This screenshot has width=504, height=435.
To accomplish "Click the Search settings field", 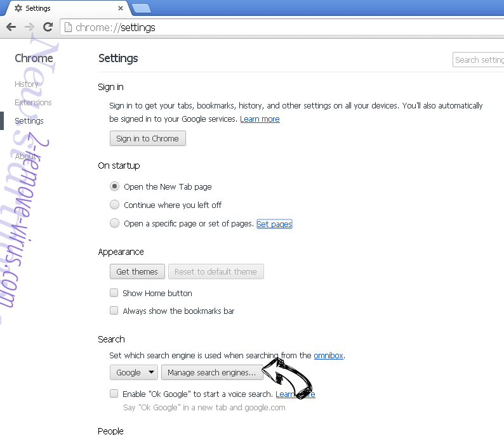I will click(478, 60).
